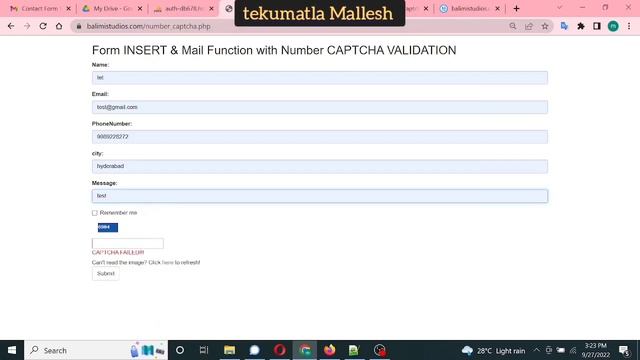Open the battery tray icon
The width and height of the screenshot is (640, 360).
coord(561,350)
